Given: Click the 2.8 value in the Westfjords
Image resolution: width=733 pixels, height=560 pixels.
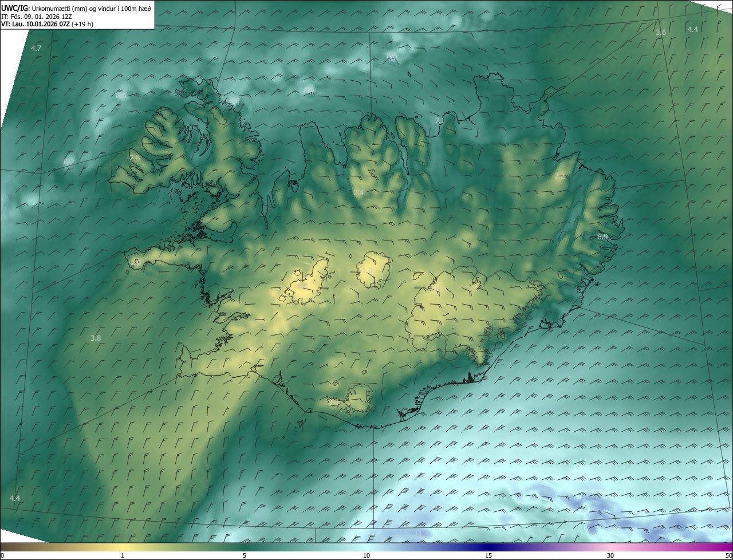Looking at the screenshot, I should (x=135, y=157).
